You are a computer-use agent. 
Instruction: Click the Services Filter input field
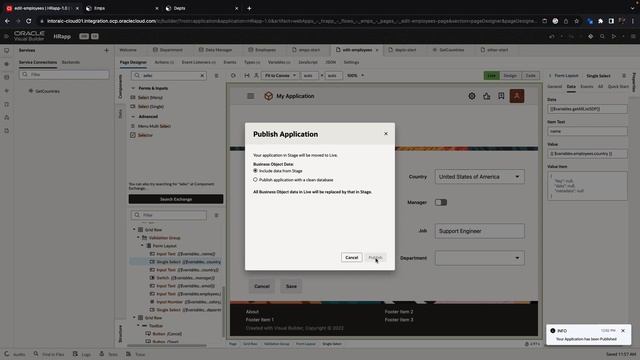[x=64, y=75]
